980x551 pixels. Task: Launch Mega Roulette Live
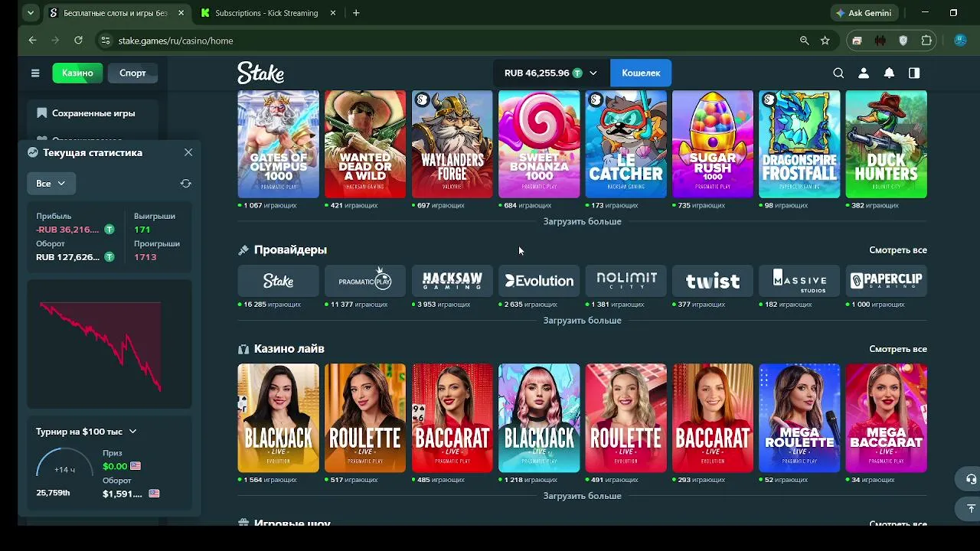pyautogui.click(x=799, y=418)
